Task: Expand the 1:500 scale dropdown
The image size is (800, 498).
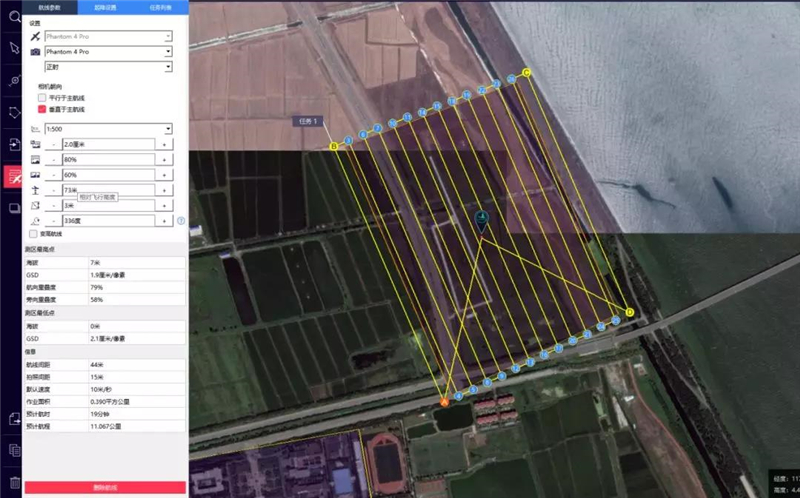Action: 110,129
